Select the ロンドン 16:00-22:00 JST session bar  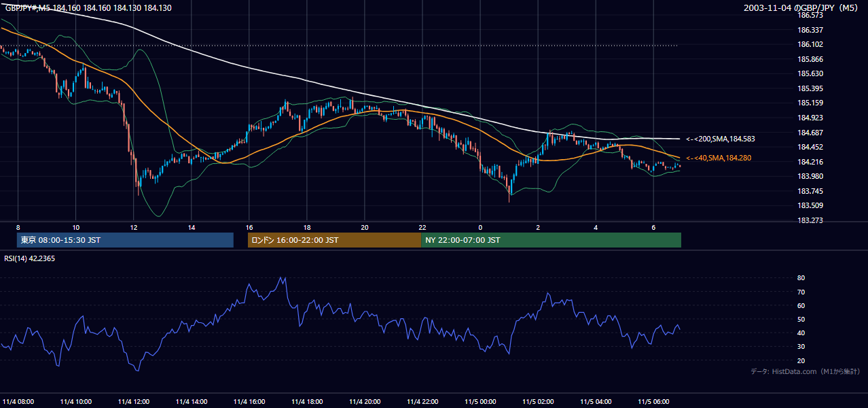point(334,240)
